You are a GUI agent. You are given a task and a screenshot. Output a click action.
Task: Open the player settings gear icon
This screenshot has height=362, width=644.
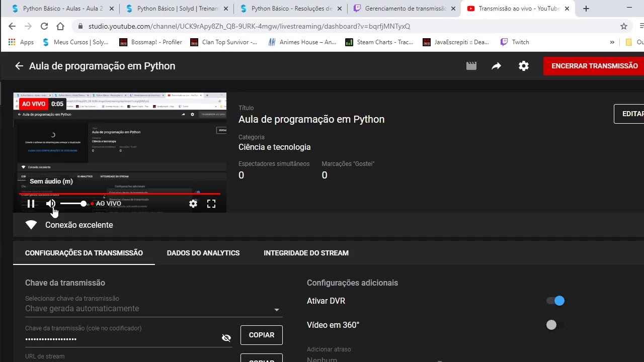pos(193,204)
